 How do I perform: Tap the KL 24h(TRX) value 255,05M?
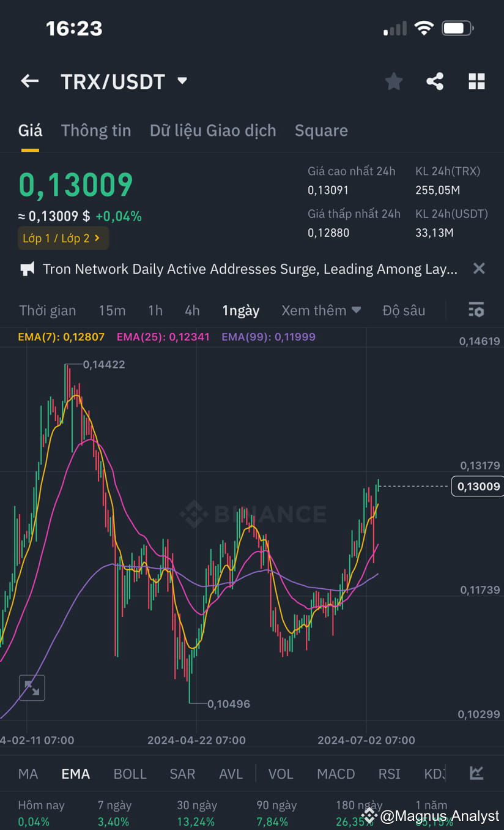click(x=437, y=190)
